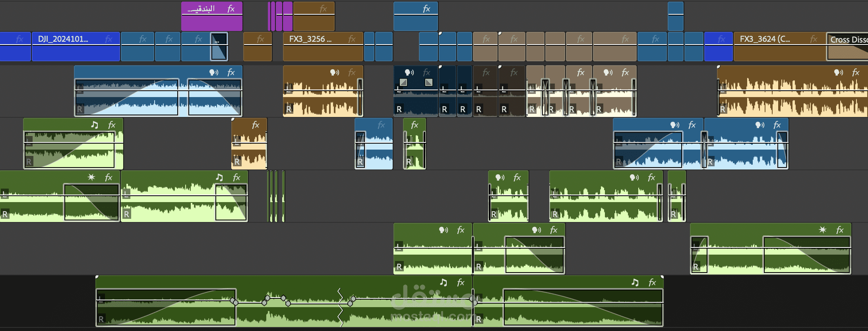Click the fx badge on the blue audio clip under DJI_2024101

[x=231, y=72]
